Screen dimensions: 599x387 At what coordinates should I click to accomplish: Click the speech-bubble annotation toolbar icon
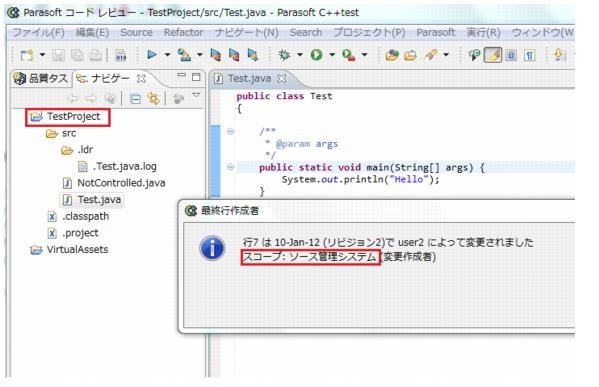474,55
